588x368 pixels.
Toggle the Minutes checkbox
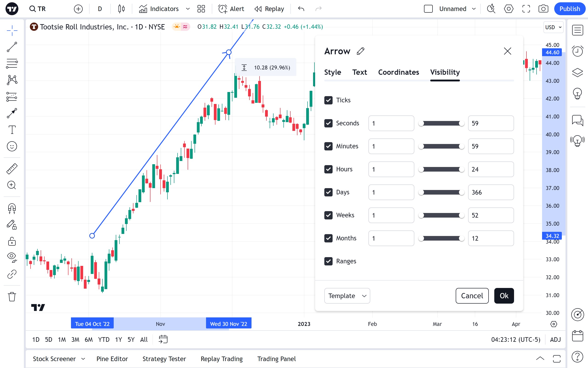[328, 146]
